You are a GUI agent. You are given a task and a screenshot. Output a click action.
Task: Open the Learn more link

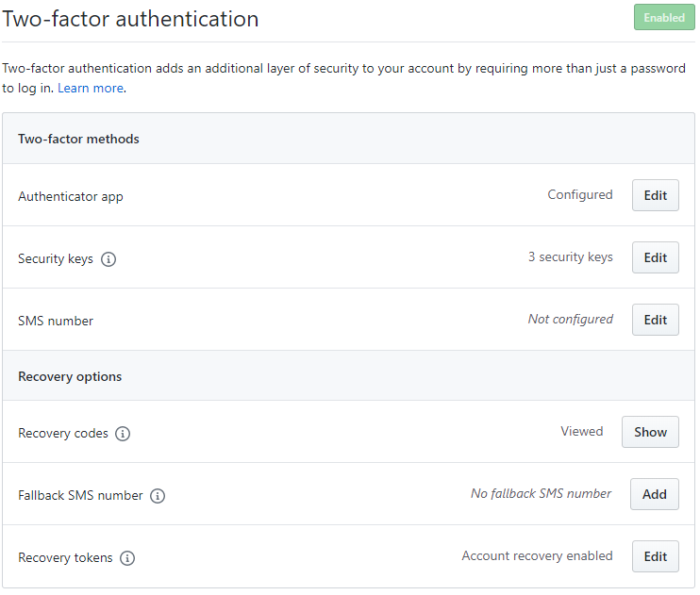pos(91,89)
